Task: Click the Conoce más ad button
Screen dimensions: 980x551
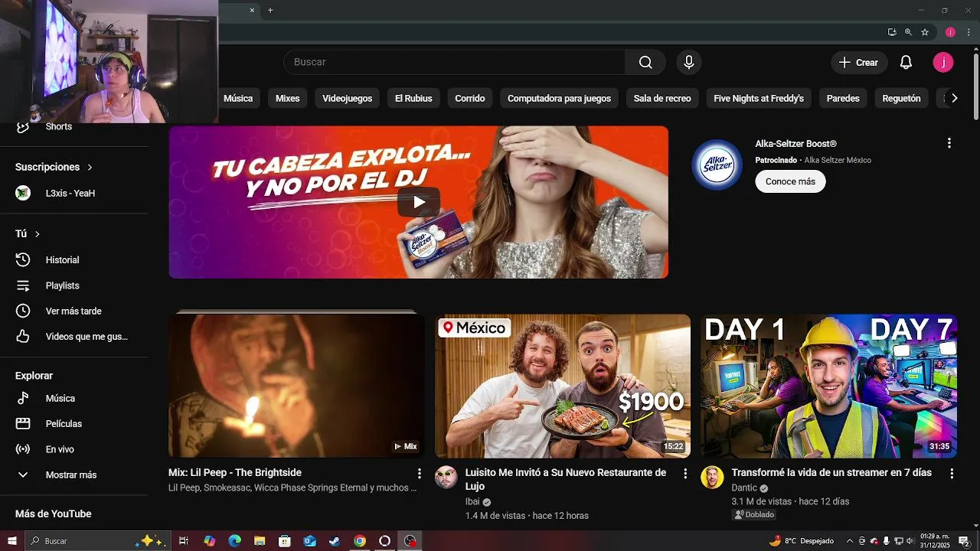Action: [x=790, y=181]
